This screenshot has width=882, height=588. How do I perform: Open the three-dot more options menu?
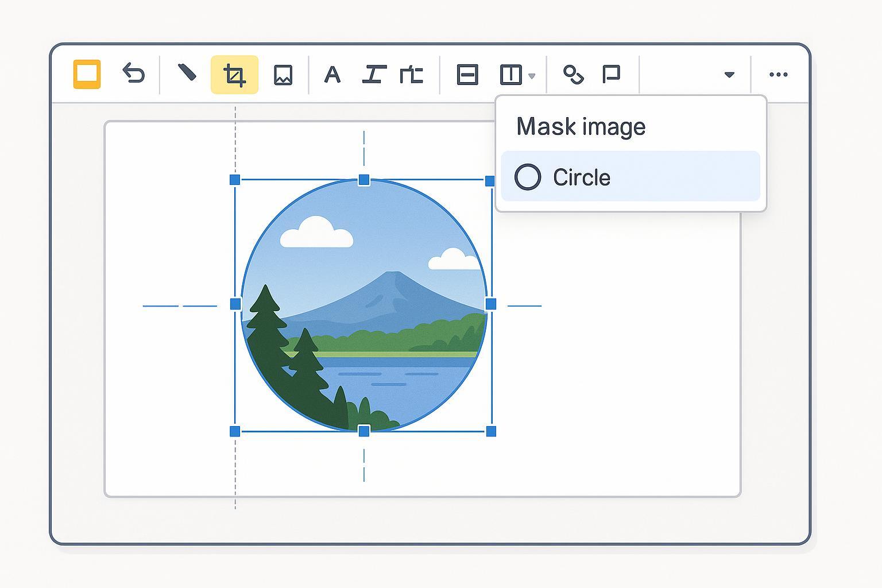click(x=778, y=75)
